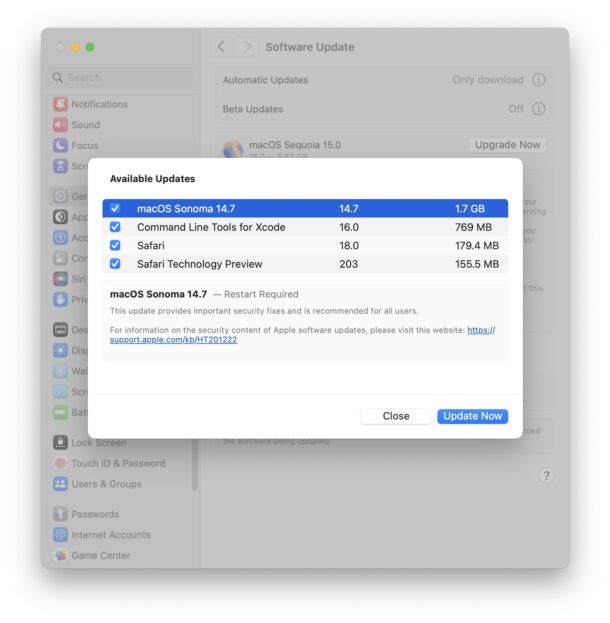Click the Automatic Updates info button
610x623 pixels.
pyautogui.click(x=539, y=80)
